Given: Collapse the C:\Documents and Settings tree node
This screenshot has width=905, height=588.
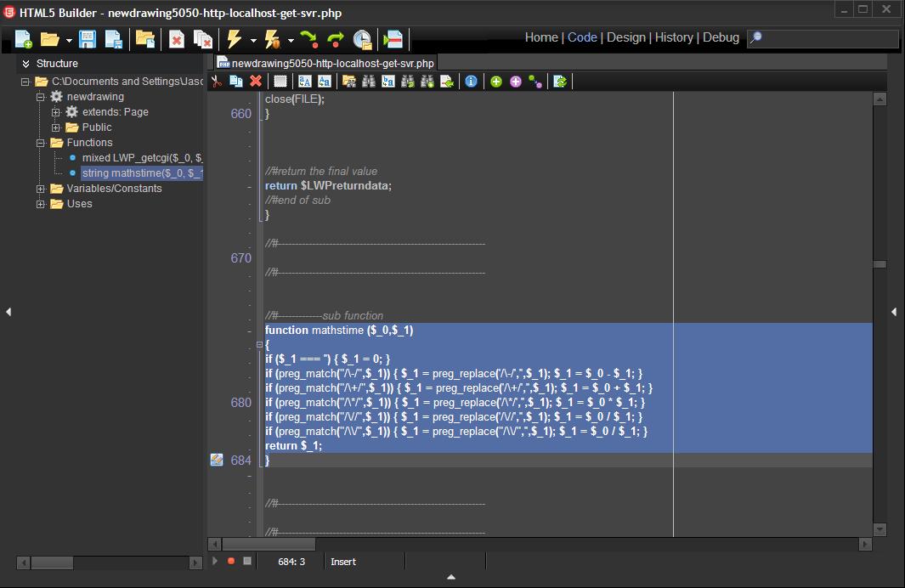Looking at the screenshot, I should 25,82.
